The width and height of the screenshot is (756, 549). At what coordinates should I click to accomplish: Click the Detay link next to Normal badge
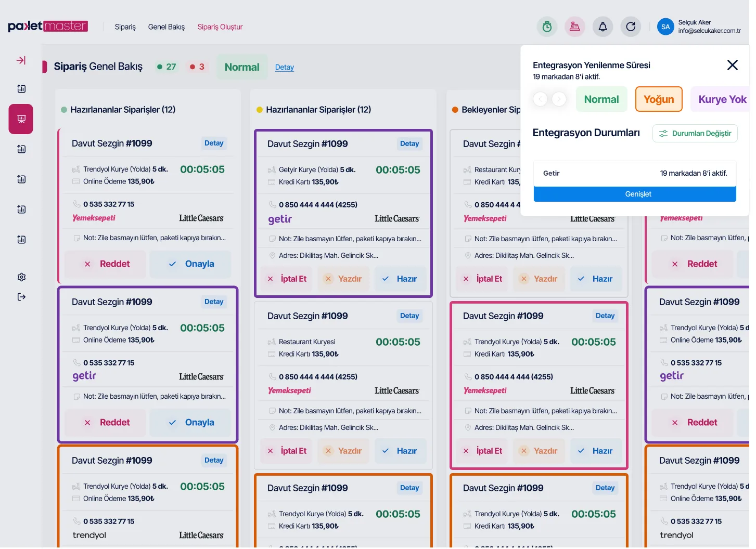tap(285, 67)
